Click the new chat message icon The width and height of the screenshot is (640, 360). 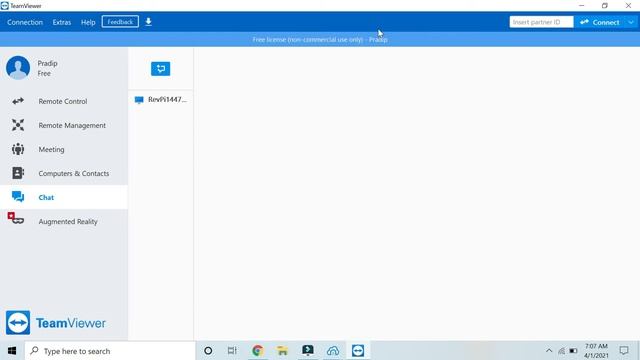[160, 69]
